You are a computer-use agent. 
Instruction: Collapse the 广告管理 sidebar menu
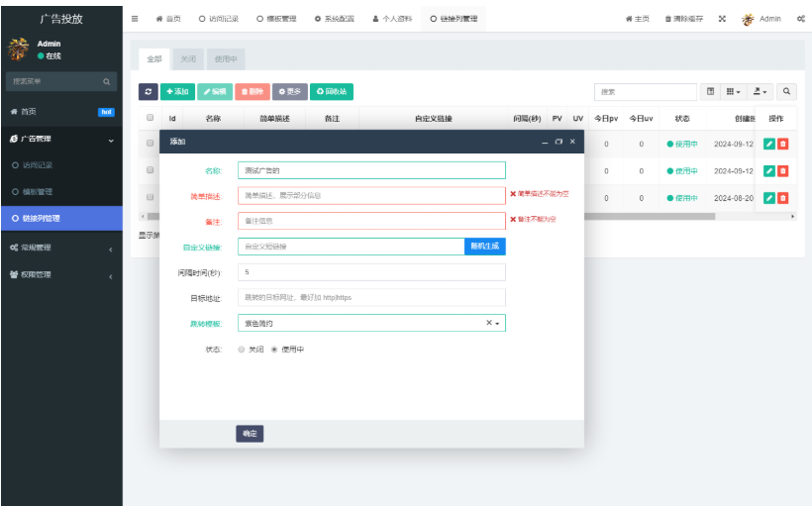61,139
